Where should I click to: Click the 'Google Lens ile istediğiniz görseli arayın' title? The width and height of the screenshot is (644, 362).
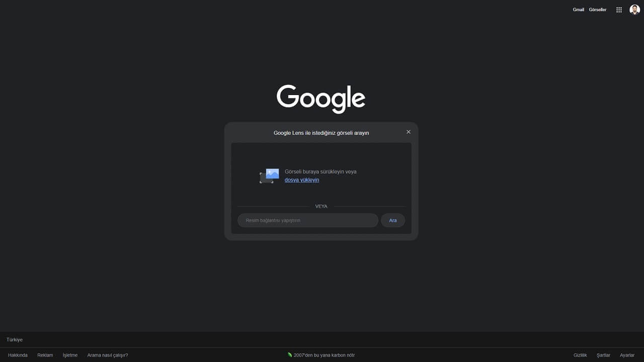click(321, 133)
